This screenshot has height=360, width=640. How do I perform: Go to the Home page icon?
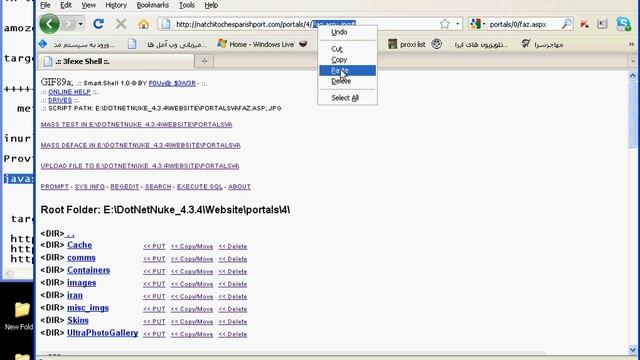coord(143,24)
